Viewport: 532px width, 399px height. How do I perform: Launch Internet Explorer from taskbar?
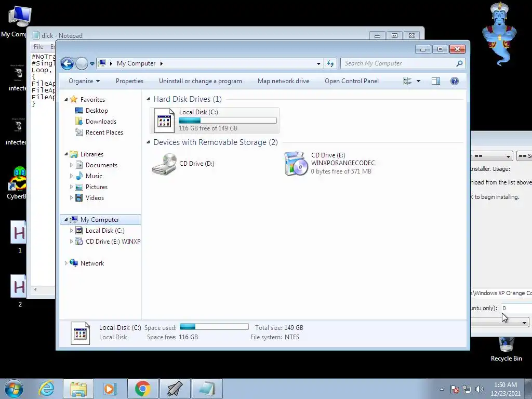(x=46, y=389)
